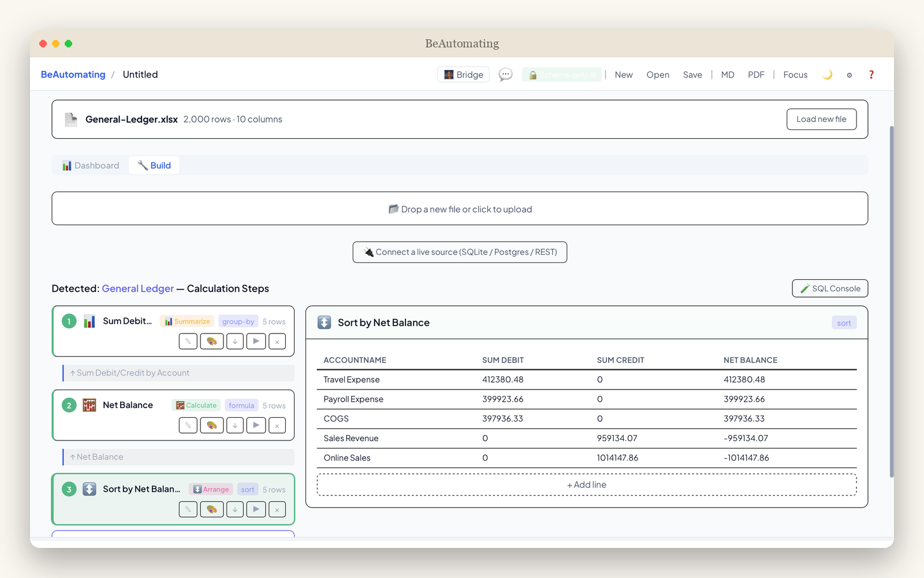
Task: Enter Focus mode
Action: [x=795, y=75]
